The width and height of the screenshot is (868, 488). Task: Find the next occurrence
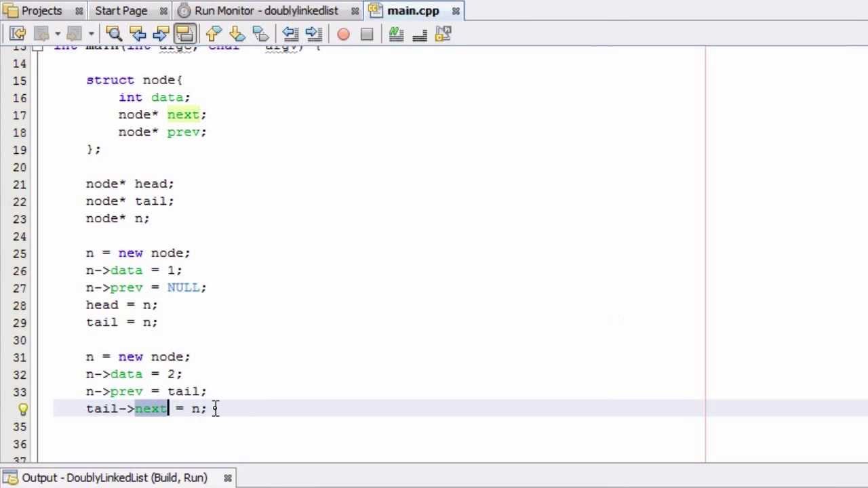click(161, 33)
